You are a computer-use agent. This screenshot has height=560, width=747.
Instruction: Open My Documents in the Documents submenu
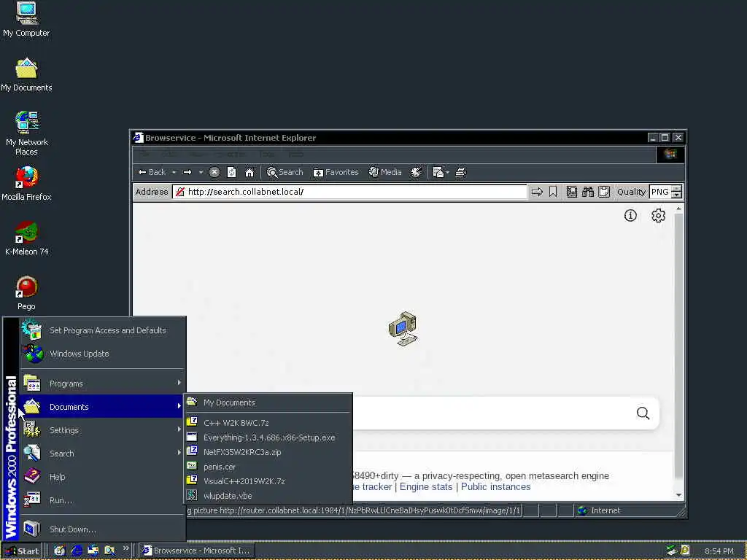click(268, 402)
